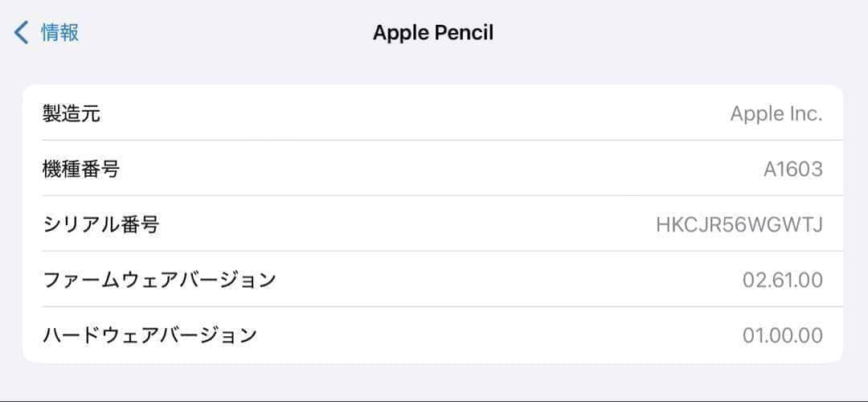
Task: Select the シリアル番号 label
Action: coord(101,224)
